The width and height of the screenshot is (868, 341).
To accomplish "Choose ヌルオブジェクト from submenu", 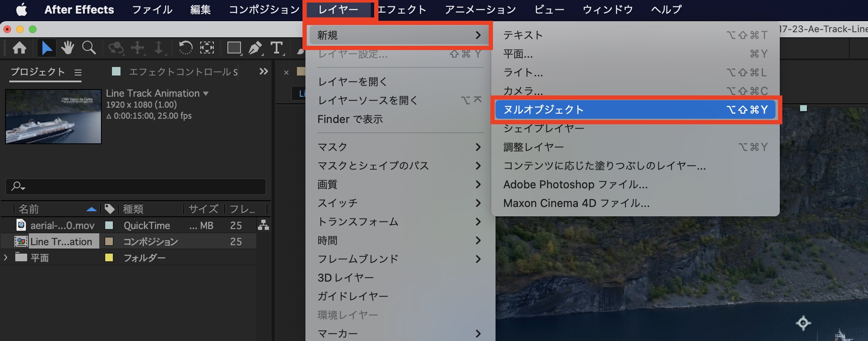I will pos(635,110).
